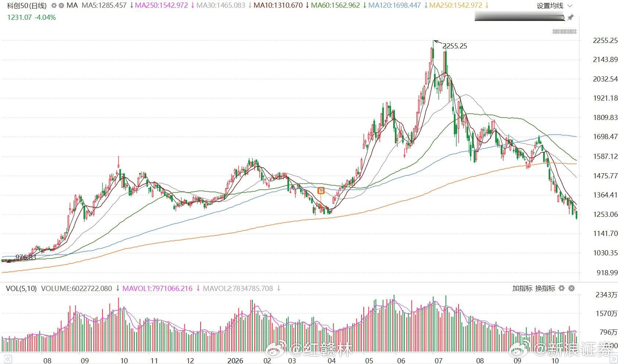Click the blue MA120:1698.447 label
Image resolution: width=618 pixels, height=364 pixels.
(x=395, y=6)
